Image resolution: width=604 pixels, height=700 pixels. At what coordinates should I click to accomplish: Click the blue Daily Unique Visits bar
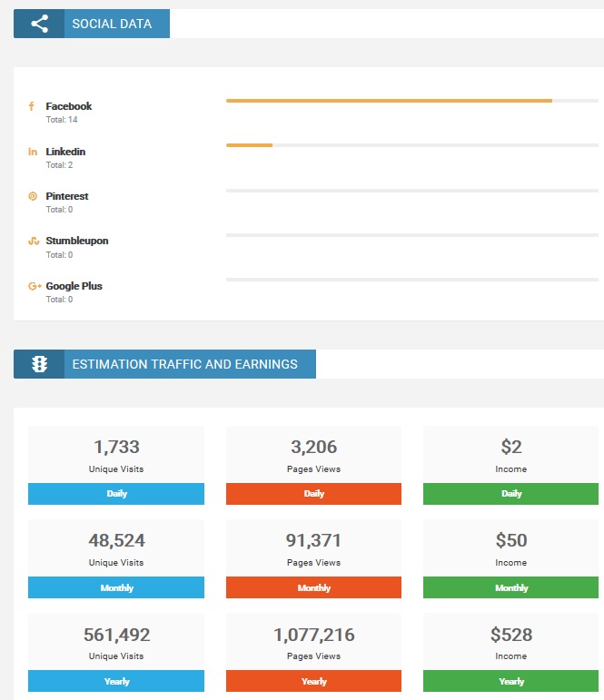pyautogui.click(x=116, y=494)
